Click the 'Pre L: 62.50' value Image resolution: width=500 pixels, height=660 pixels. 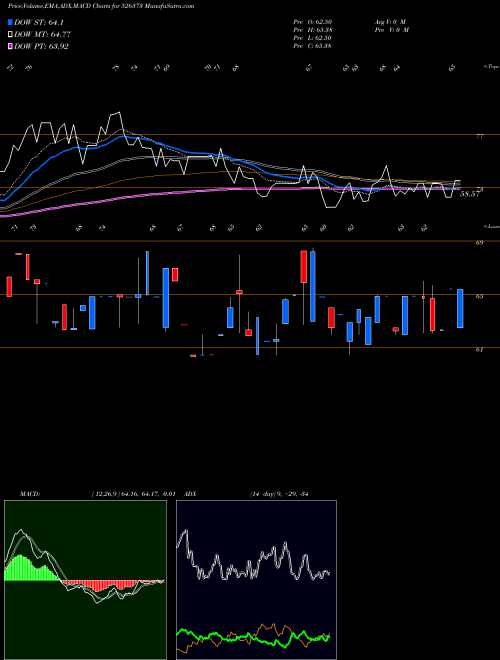313,38
